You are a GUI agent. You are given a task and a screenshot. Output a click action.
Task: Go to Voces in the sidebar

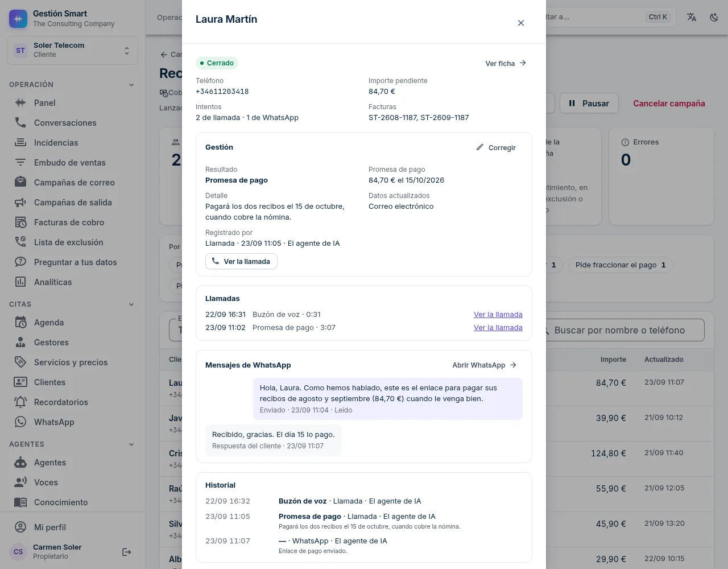point(73,483)
